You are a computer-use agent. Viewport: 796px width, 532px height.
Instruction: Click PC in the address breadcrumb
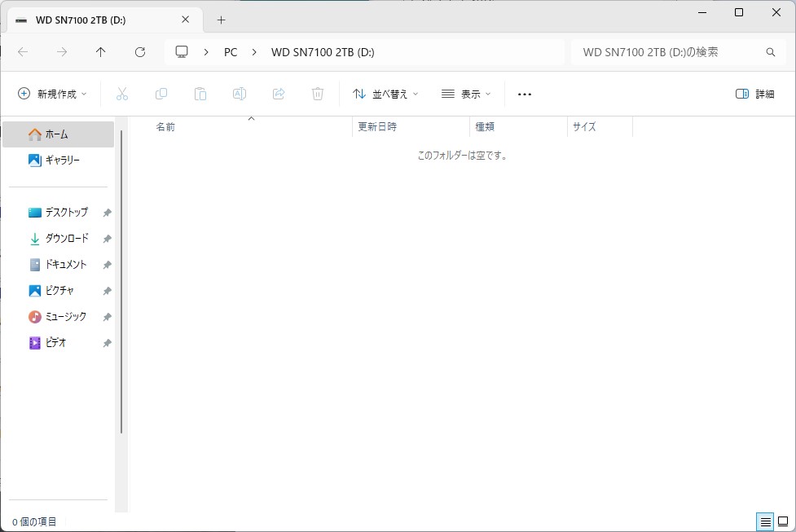[x=231, y=52]
